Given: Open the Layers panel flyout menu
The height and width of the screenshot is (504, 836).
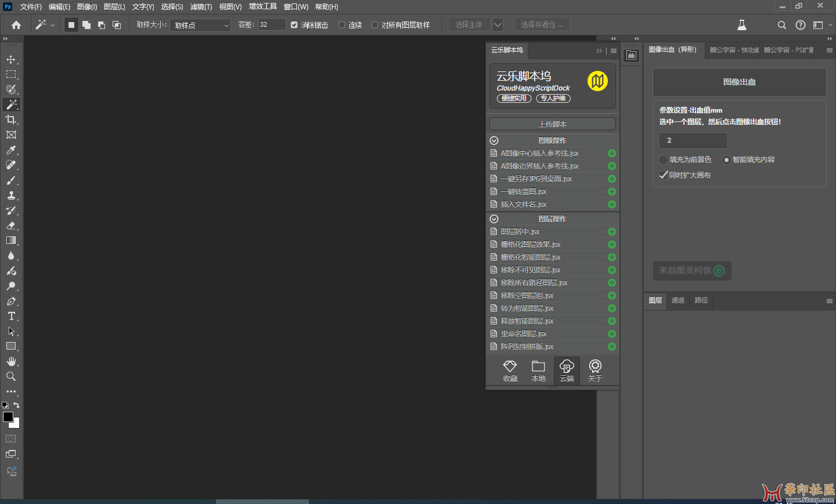Looking at the screenshot, I should (x=829, y=301).
